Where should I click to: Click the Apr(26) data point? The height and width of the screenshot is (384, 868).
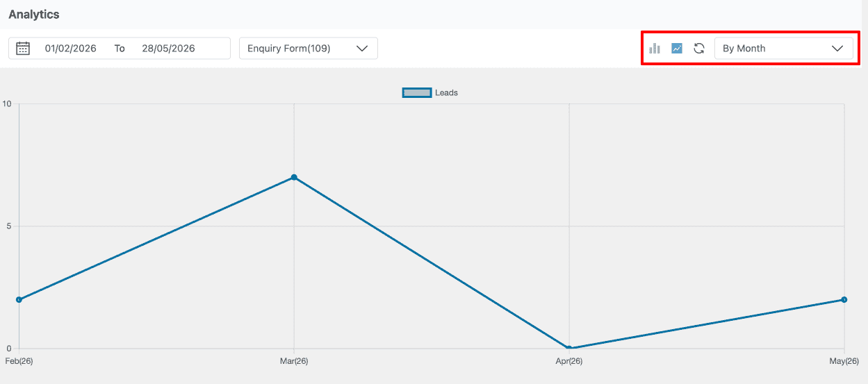point(569,349)
